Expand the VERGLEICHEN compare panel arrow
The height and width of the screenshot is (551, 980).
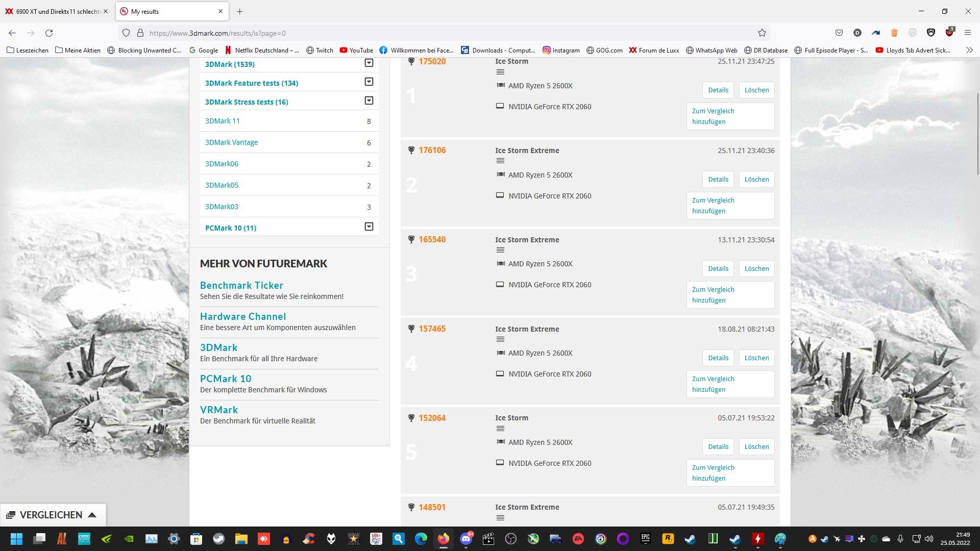click(92, 515)
